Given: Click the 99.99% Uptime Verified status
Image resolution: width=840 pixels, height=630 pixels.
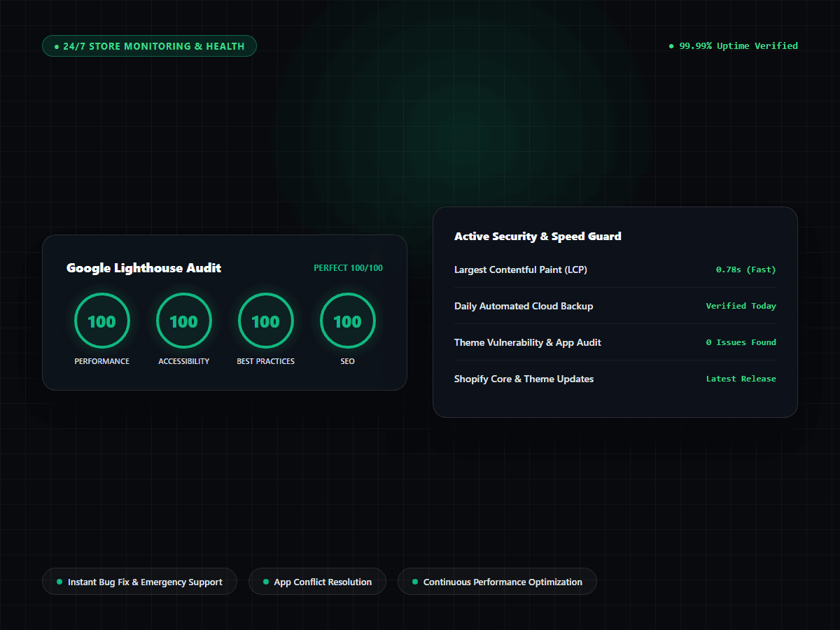Looking at the screenshot, I should pos(734,45).
